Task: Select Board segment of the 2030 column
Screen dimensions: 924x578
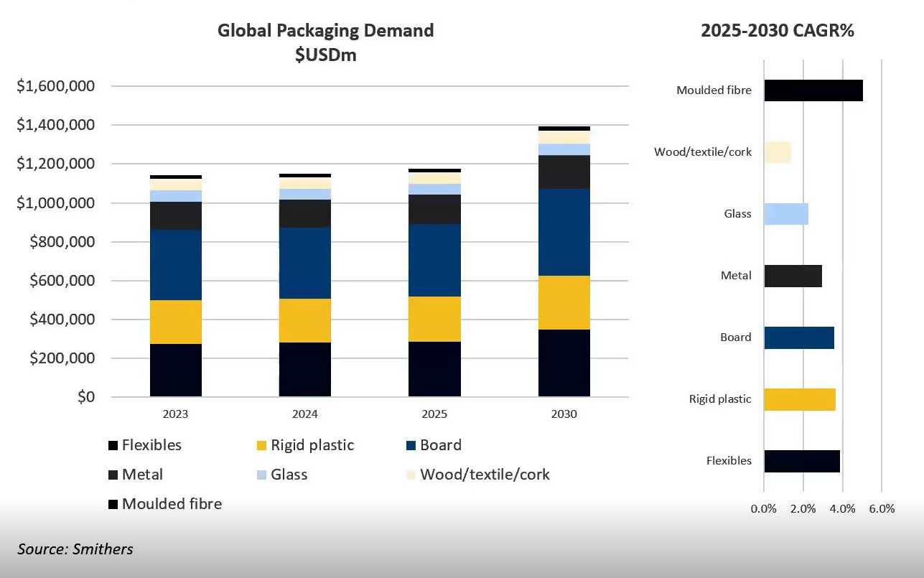Action: click(x=564, y=232)
